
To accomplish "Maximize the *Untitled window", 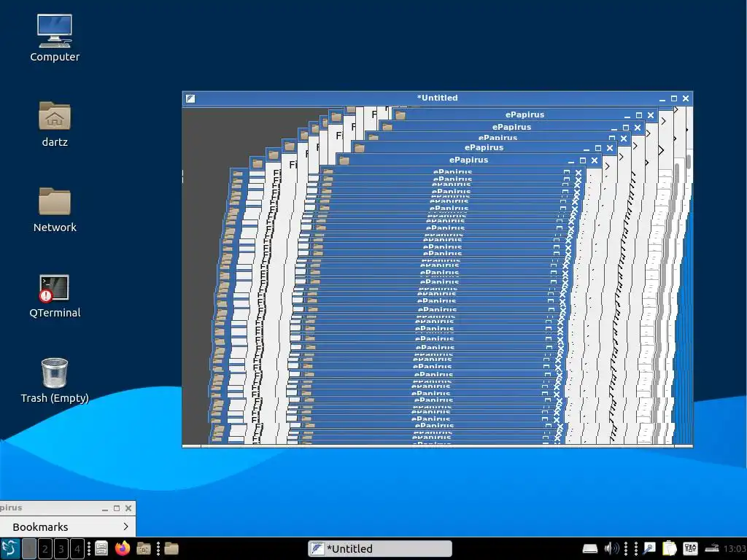I will (673, 98).
